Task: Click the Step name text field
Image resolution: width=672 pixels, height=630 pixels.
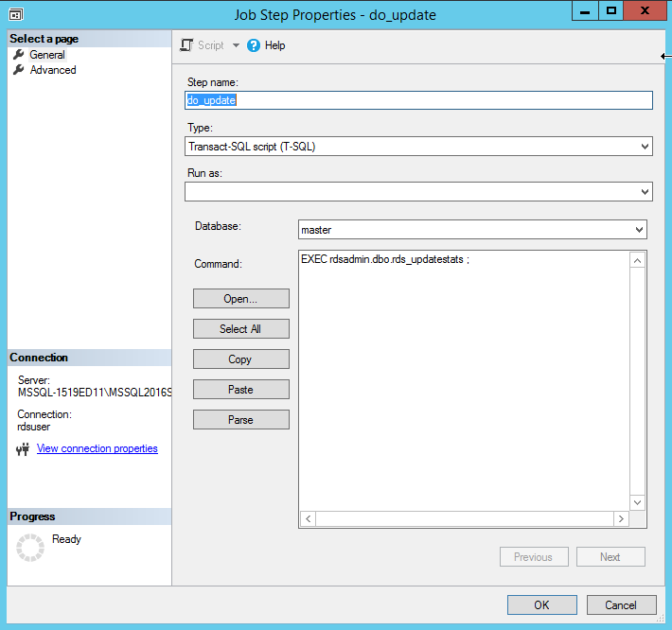Action: 418,100
